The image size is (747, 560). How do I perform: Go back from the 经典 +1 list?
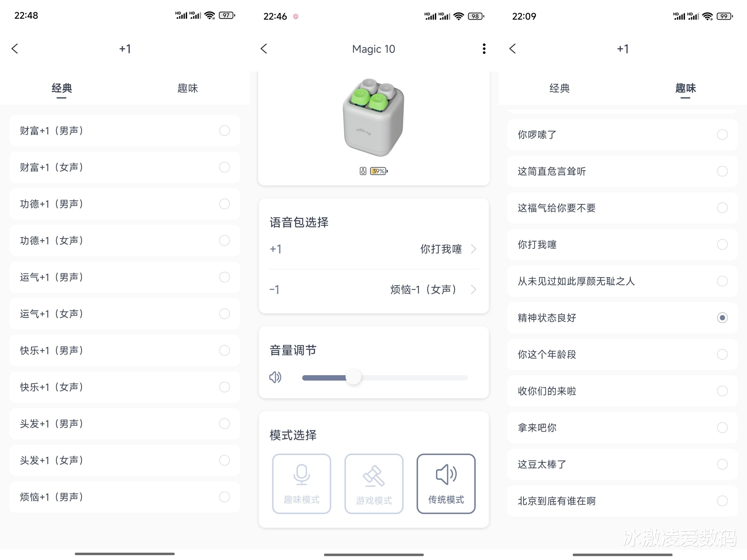pos(15,48)
